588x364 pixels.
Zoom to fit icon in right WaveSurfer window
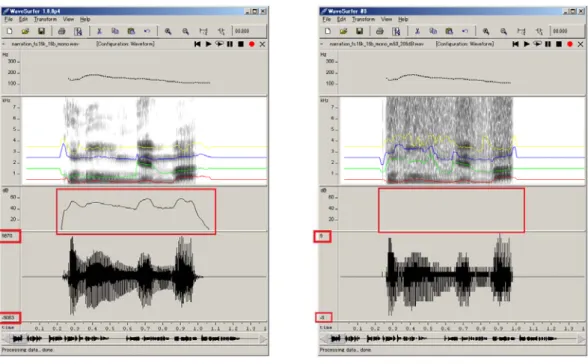tap(521, 31)
